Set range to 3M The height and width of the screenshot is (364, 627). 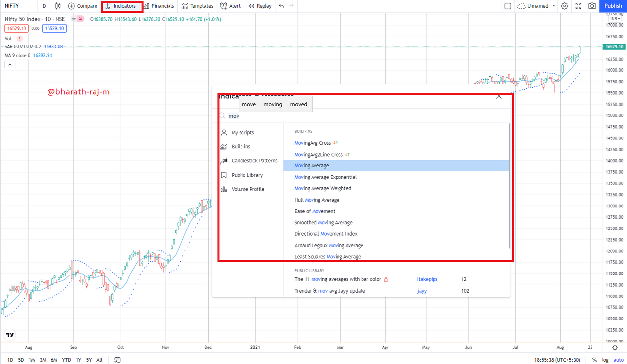tap(43, 360)
